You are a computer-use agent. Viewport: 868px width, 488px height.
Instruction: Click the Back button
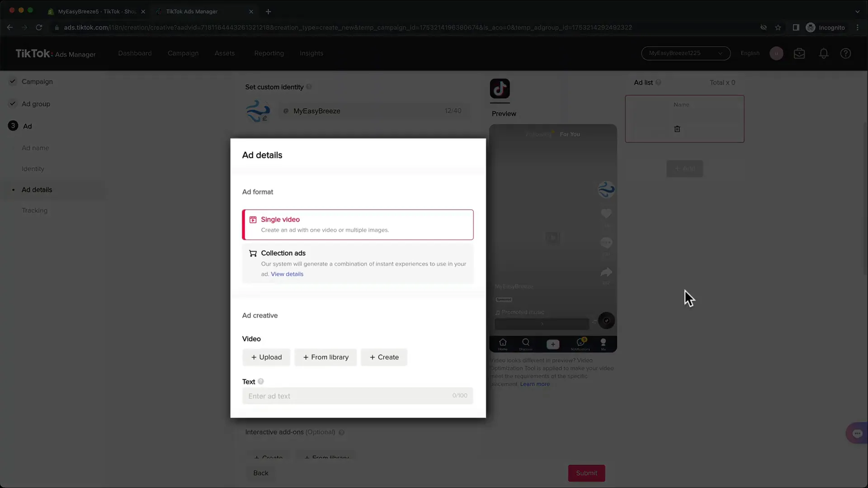(261, 473)
